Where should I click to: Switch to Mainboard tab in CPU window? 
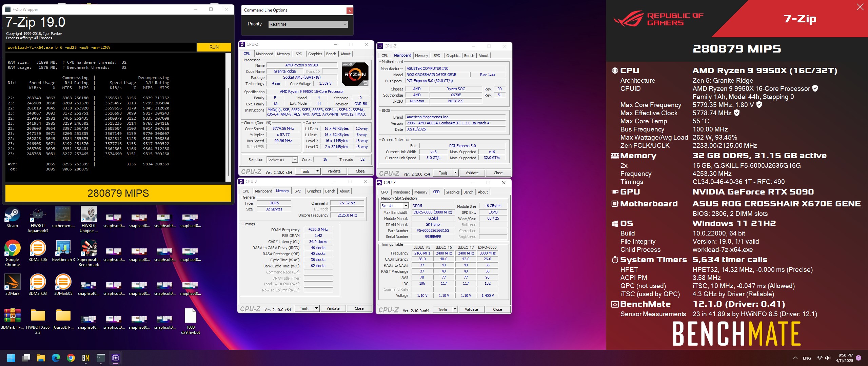pyautogui.click(x=264, y=54)
